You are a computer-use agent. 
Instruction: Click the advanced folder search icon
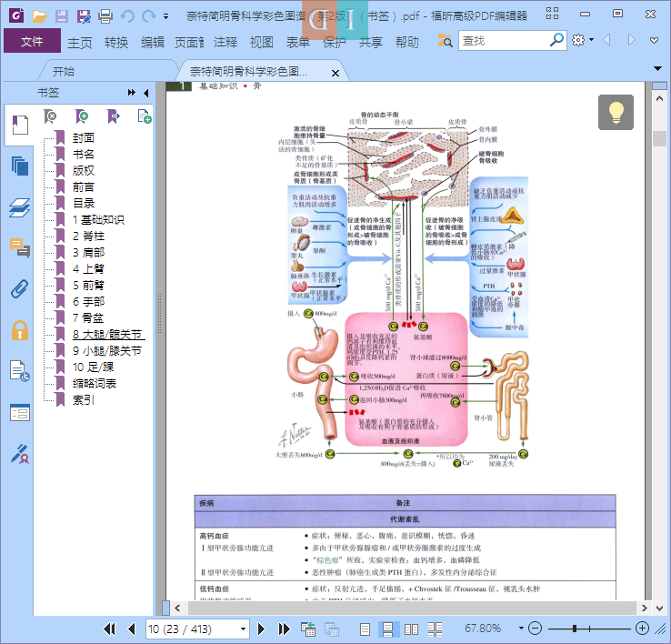(x=445, y=41)
